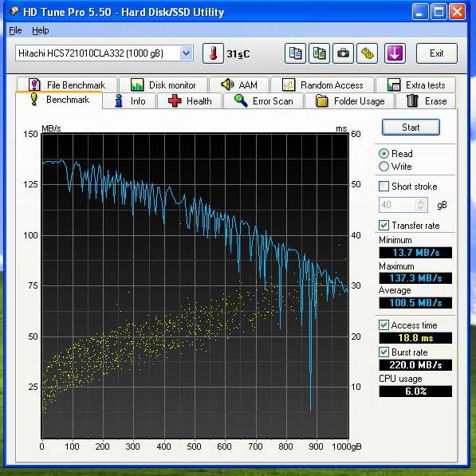Open the File menu
This screenshot has height=476, width=476.
[x=15, y=30]
